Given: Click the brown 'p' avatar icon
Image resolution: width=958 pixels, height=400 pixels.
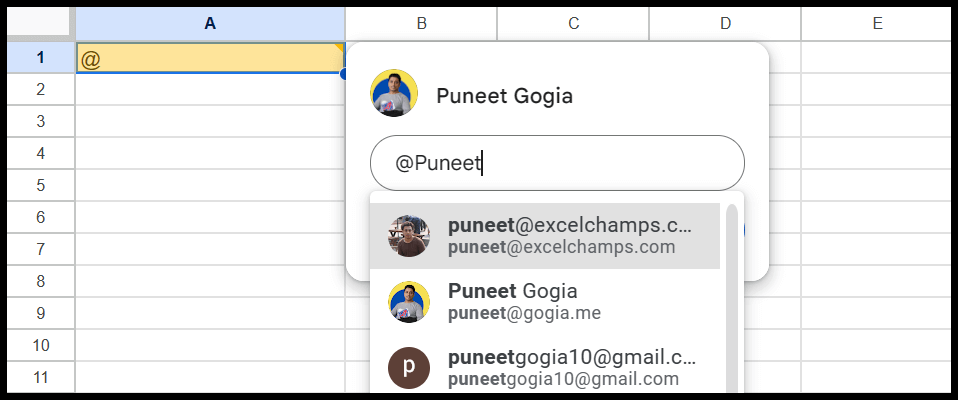Looking at the screenshot, I should [x=409, y=368].
